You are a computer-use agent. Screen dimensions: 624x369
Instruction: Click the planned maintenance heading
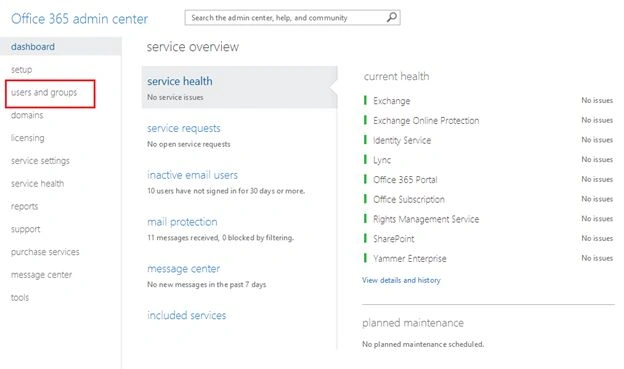tap(413, 323)
